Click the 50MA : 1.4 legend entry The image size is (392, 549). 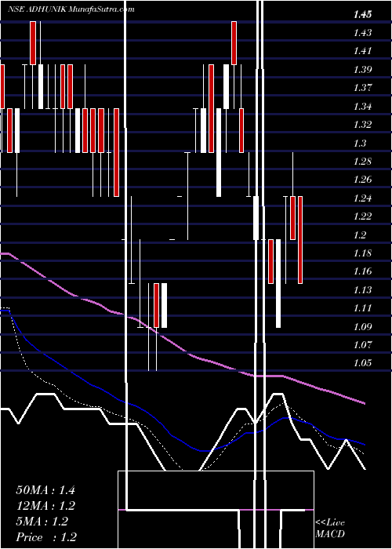click(45, 490)
